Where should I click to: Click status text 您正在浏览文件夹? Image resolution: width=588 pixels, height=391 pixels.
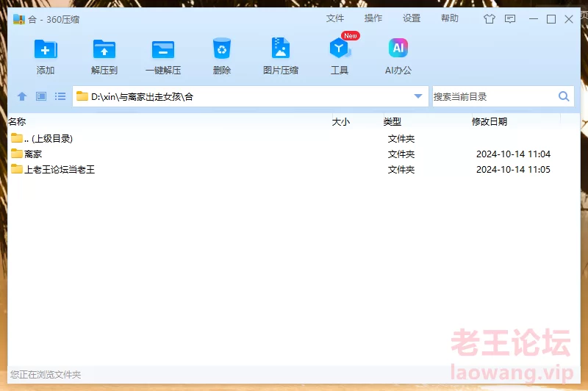click(x=46, y=374)
